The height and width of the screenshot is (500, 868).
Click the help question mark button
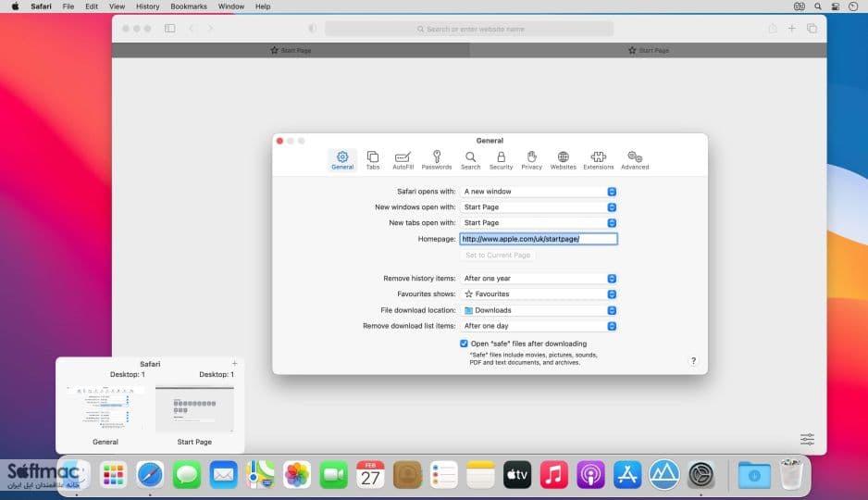693,360
